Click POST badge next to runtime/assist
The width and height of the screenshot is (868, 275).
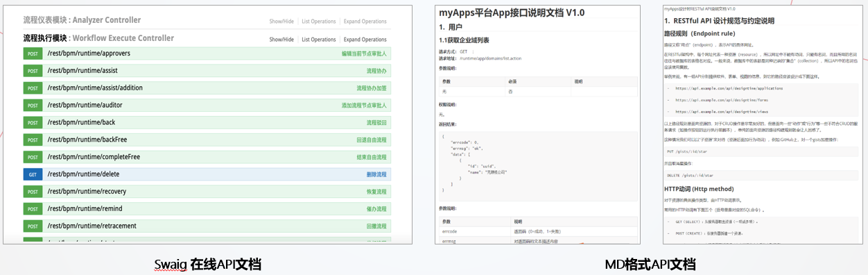pos(33,71)
